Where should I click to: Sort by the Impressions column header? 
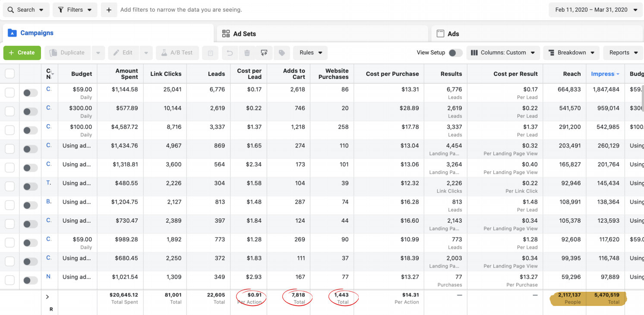pos(603,74)
